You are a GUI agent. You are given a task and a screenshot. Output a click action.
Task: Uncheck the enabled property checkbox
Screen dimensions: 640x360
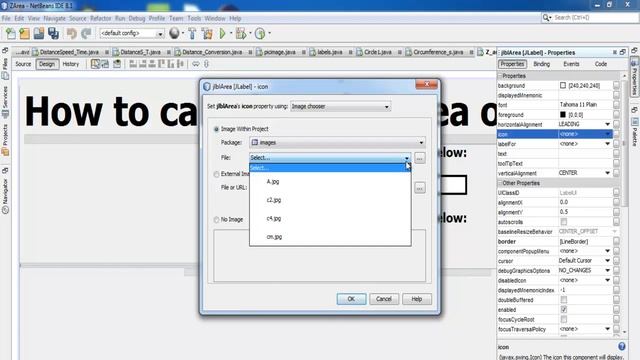coord(564,310)
